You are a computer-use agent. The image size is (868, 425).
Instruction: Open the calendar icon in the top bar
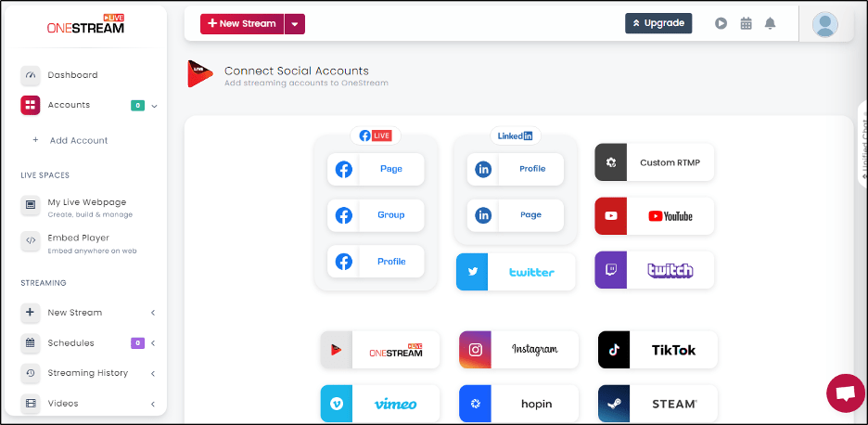[x=747, y=23]
